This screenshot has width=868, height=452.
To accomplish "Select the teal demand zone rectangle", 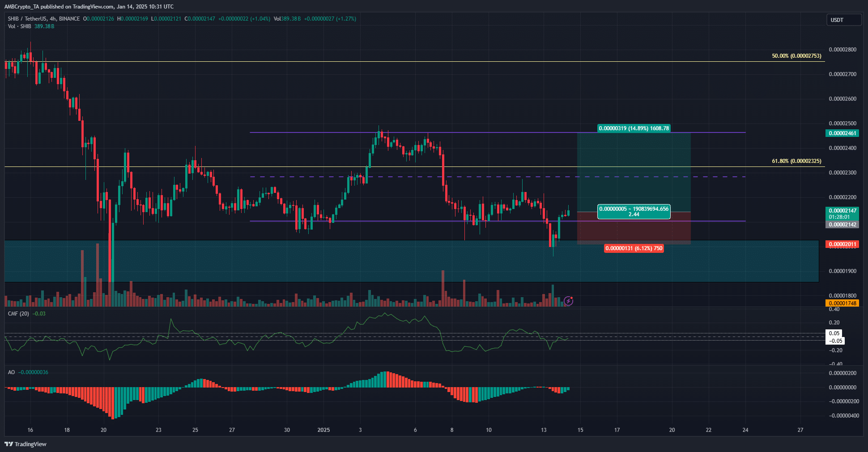I will (x=412, y=261).
